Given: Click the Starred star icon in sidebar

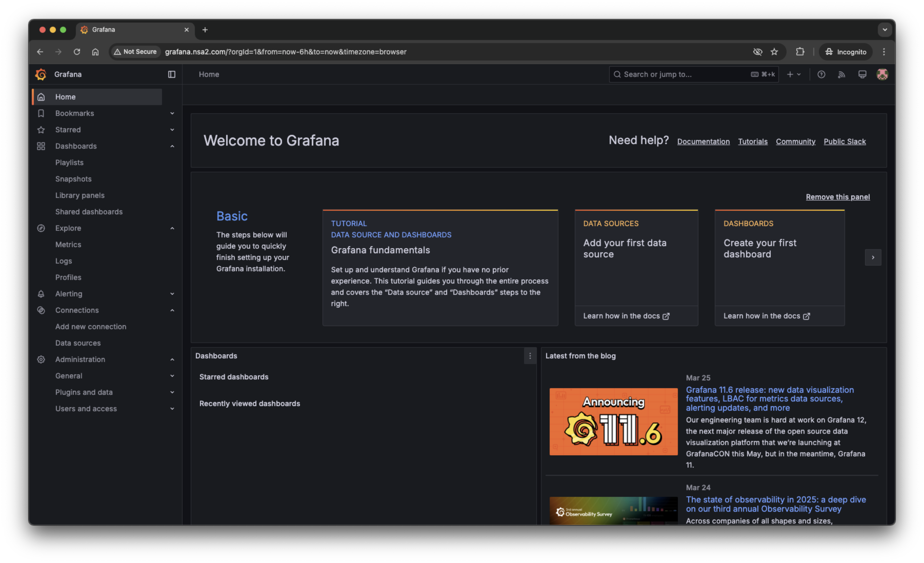Looking at the screenshot, I should click(x=41, y=130).
